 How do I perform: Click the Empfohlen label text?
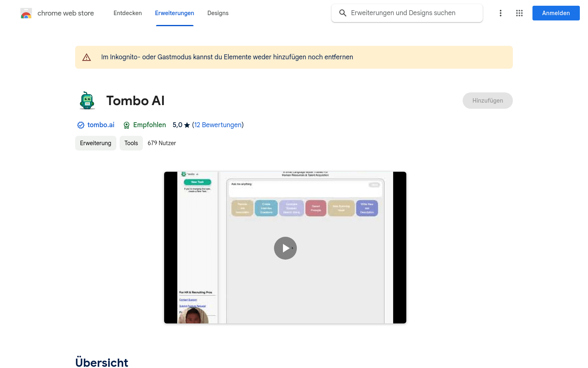point(149,125)
